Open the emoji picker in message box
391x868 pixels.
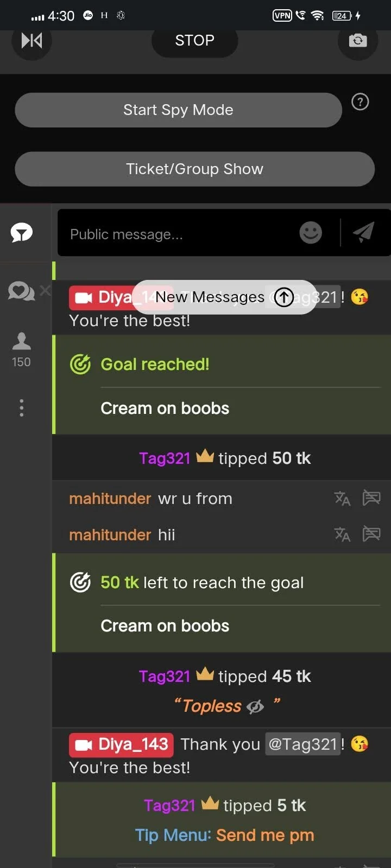(x=311, y=233)
